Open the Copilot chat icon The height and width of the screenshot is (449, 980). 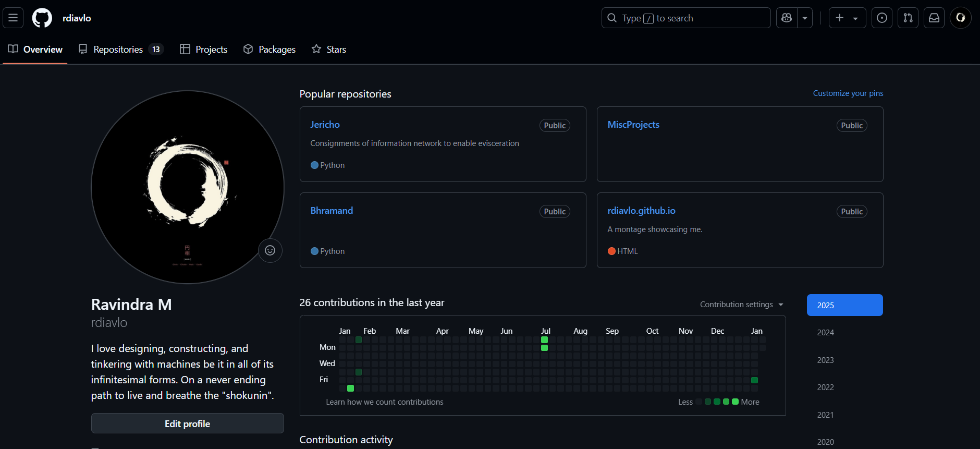point(787,18)
